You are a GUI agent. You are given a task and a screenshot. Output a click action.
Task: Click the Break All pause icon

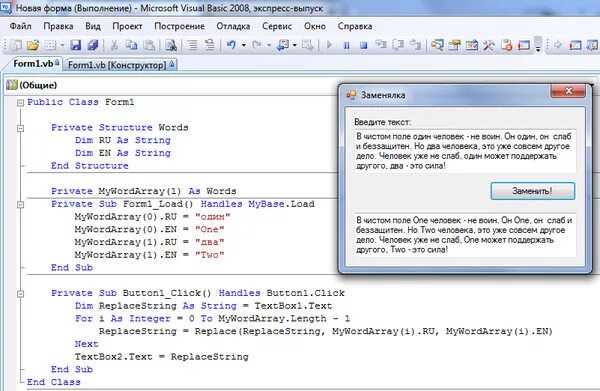[x=346, y=45]
